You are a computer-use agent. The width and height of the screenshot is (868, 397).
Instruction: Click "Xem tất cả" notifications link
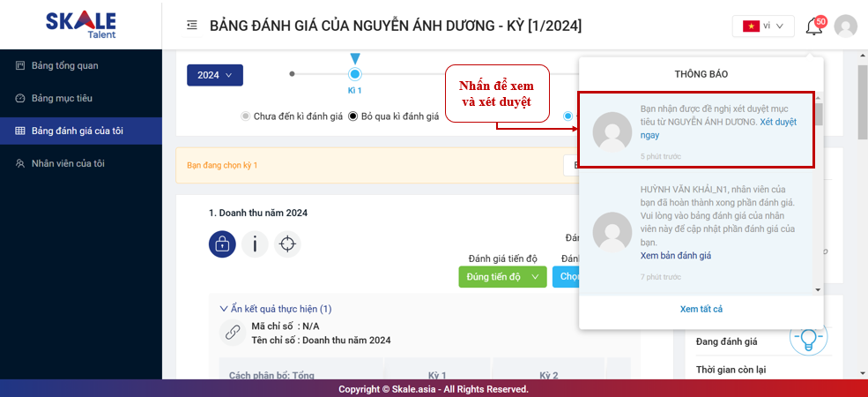coord(701,309)
